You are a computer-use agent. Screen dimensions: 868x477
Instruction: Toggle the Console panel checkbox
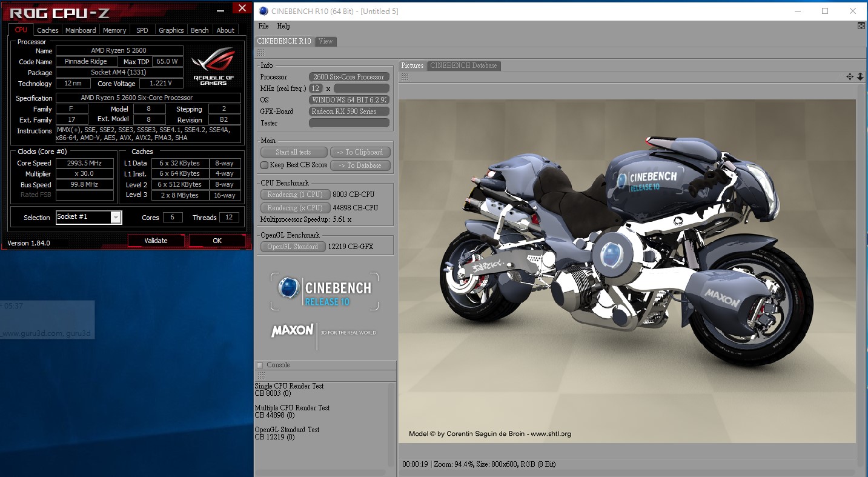point(260,365)
